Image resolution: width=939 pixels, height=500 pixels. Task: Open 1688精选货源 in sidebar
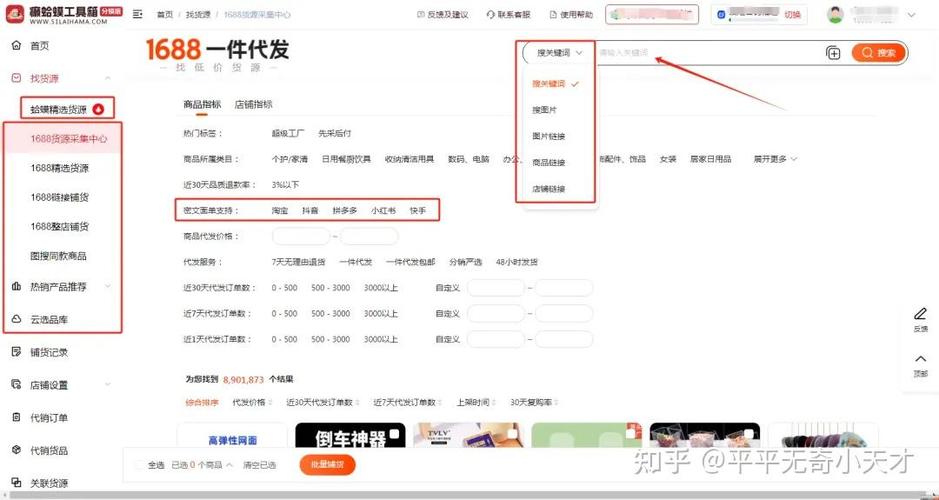(x=59, y=168)
